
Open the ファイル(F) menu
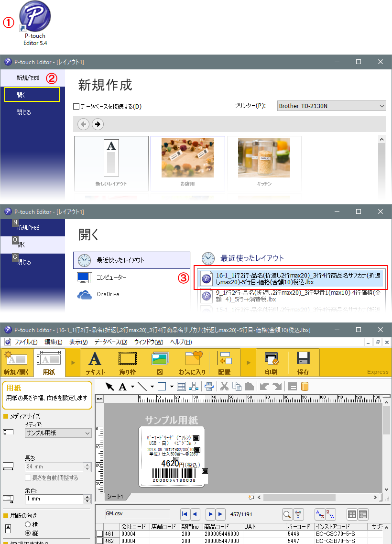coord(26,342)
